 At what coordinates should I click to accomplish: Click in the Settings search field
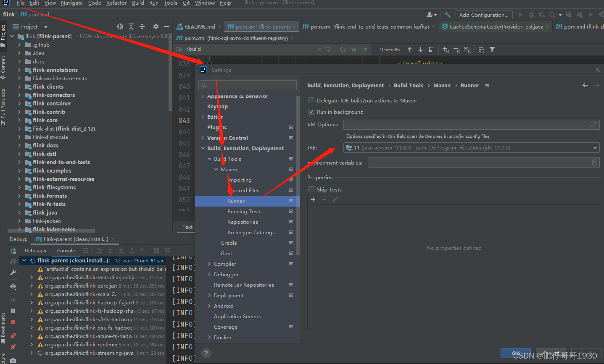(248, 85)
